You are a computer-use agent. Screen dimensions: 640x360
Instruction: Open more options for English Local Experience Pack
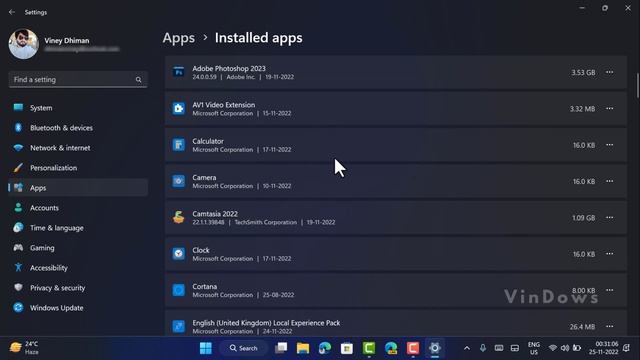coord(609,327)
